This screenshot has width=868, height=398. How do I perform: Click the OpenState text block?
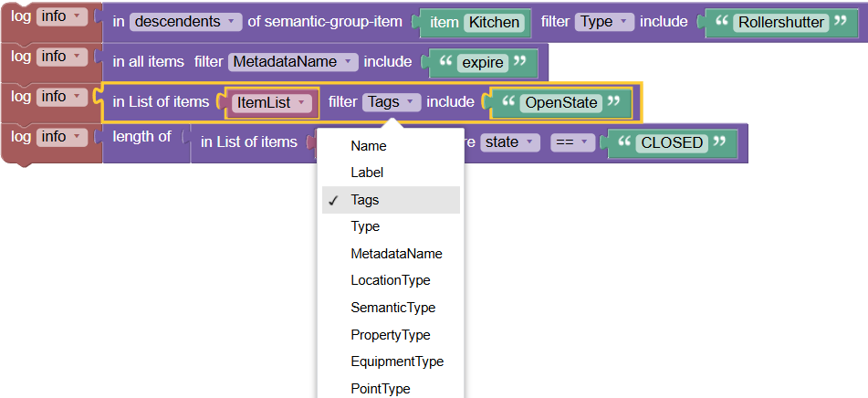coord(560,102)
